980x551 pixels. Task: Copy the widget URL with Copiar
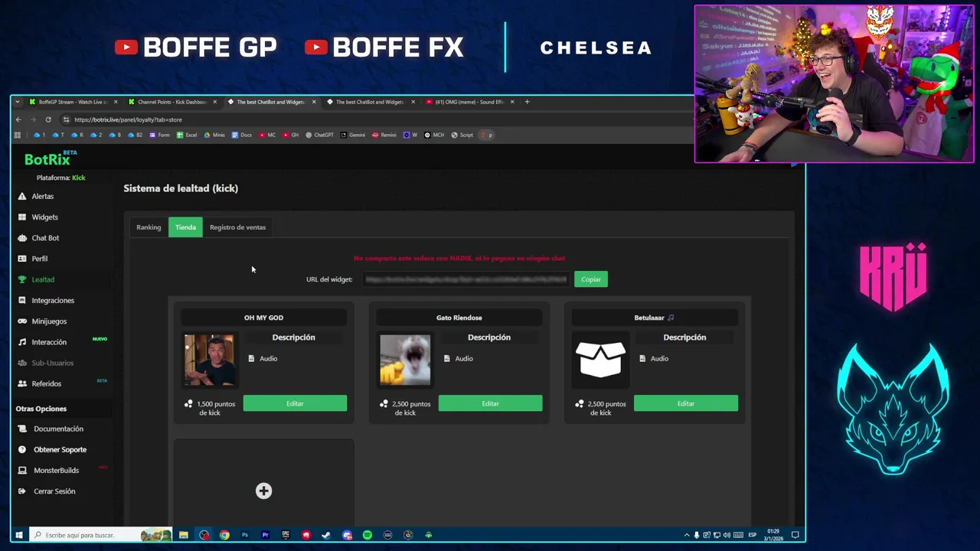pyautogui.click(x=591, y=279)
